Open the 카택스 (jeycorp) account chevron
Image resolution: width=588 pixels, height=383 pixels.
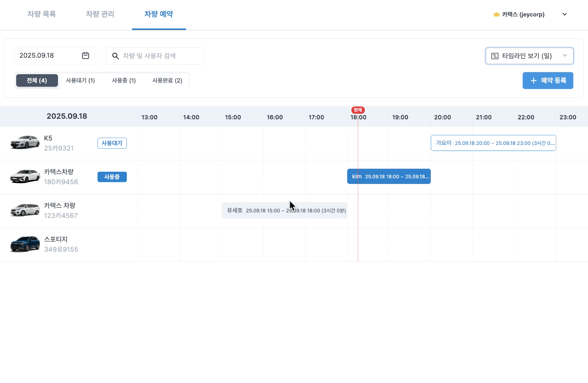coord(564,14)
